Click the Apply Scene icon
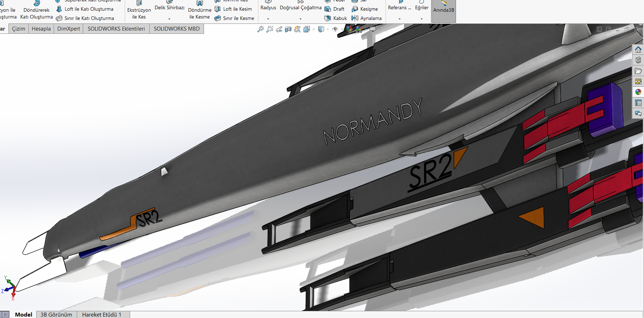This screenshot has height=318, width=644. pyautogui.click(x=358, y=29)
